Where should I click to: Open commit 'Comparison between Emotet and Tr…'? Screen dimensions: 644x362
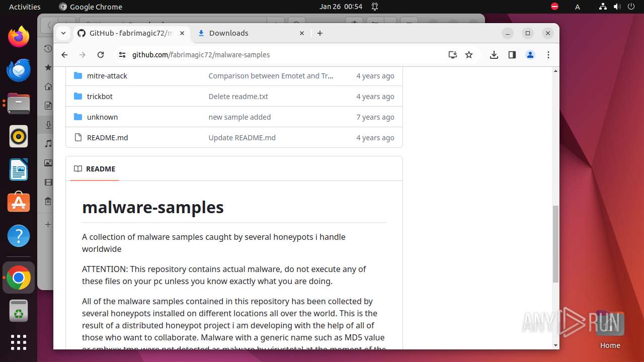pos(271,76)
